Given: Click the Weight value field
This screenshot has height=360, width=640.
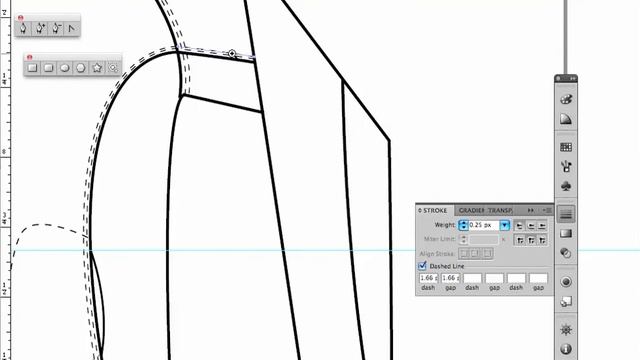Looking at the screenshot, I should 484,225.
